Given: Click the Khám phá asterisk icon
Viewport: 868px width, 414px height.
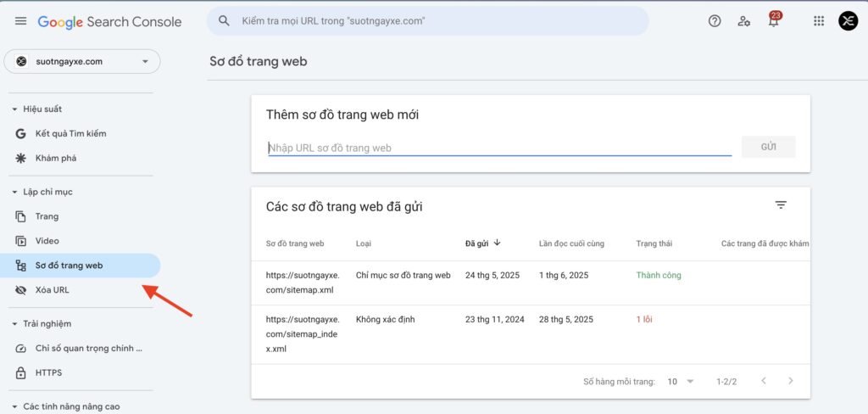Looking at the screenshot, I should tap(20, 158).
